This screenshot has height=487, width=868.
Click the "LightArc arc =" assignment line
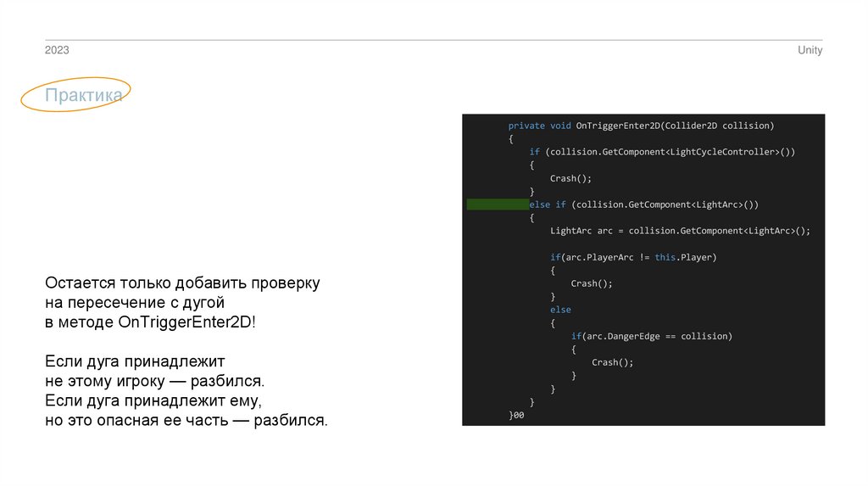pos(680,231)
